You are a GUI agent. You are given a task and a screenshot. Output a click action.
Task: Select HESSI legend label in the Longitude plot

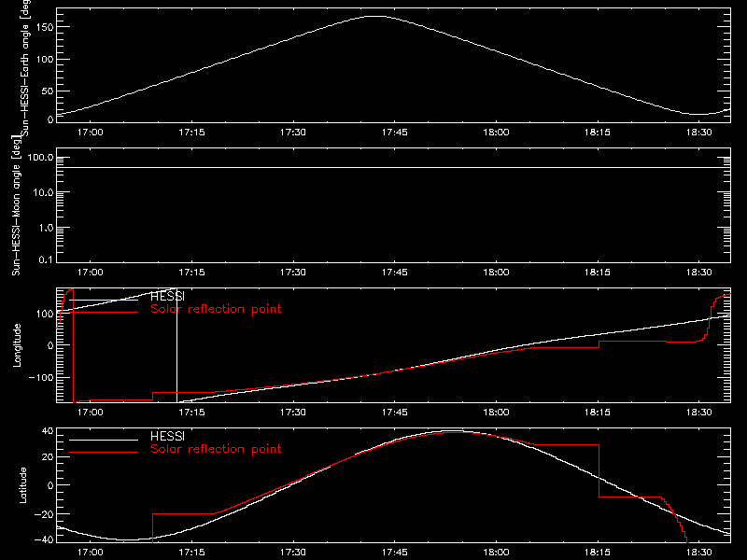click(x=167, y=297)
